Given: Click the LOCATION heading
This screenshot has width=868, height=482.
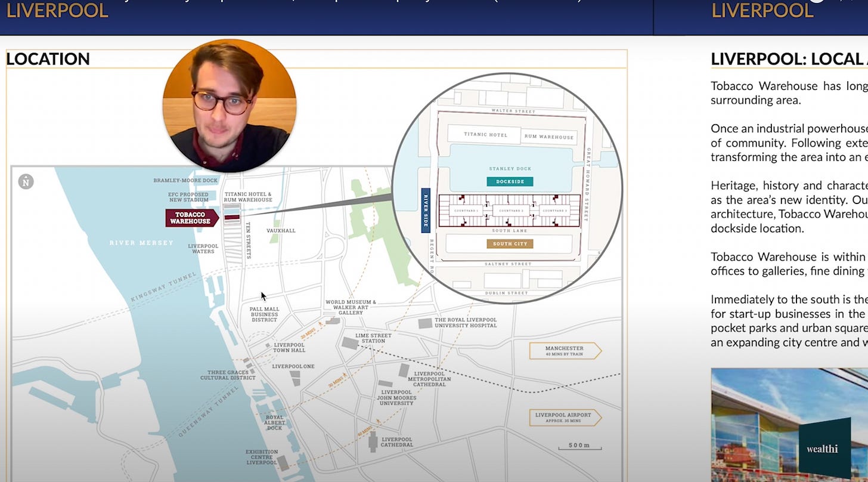Looking at the screenshot, I should (x=48, y=58).
